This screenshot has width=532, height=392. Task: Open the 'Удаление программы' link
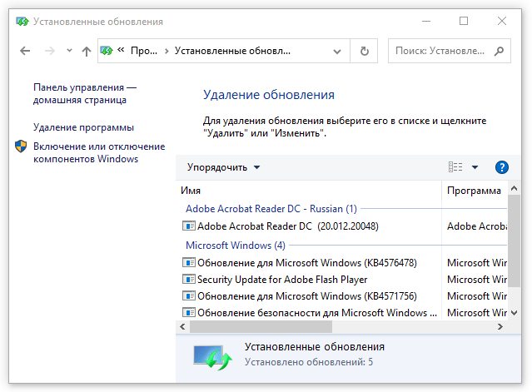(83, 127)
